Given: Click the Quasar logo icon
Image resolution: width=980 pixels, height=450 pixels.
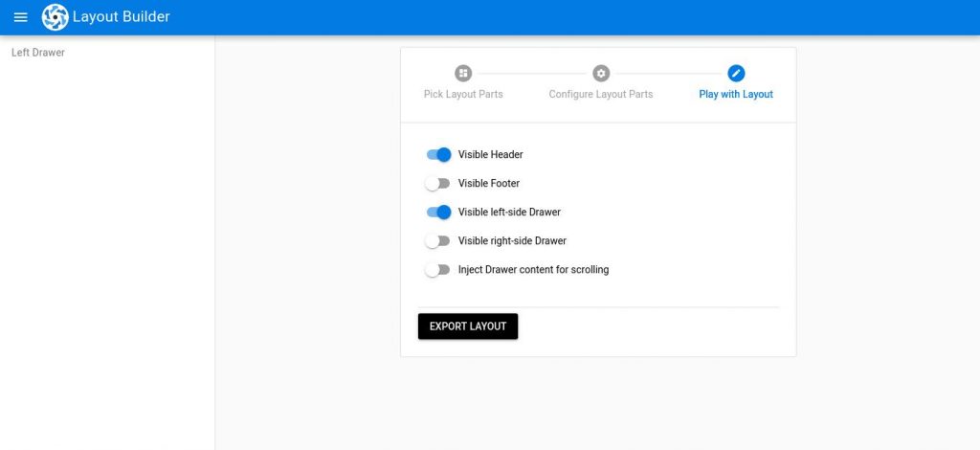Looking at the screenshot, I should (55, 17).
